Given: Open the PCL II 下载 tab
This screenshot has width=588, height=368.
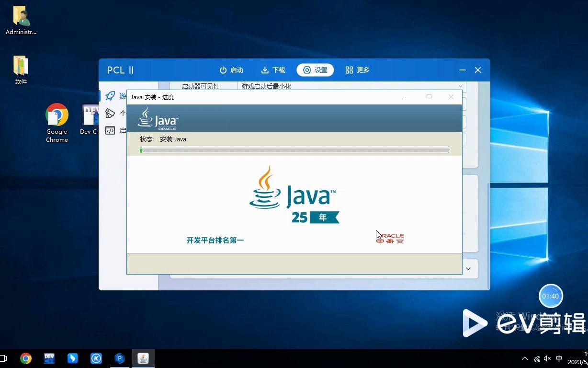Looking at the screenshot, I should pos(273,70).
